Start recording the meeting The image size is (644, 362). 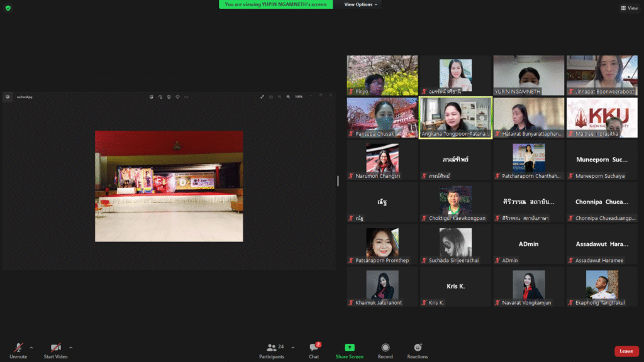coord(385,350)
